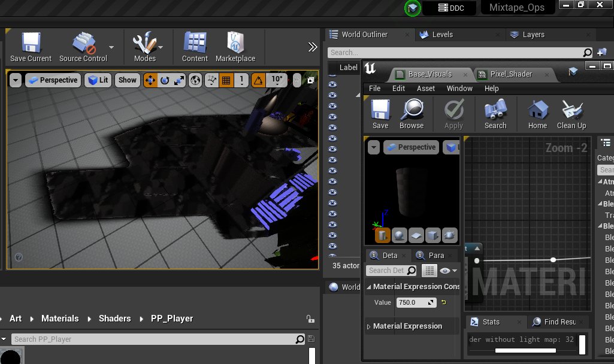Click the outliner add folder icon
The width and height of the screenshot is (614, 364).
coord(602,52)
